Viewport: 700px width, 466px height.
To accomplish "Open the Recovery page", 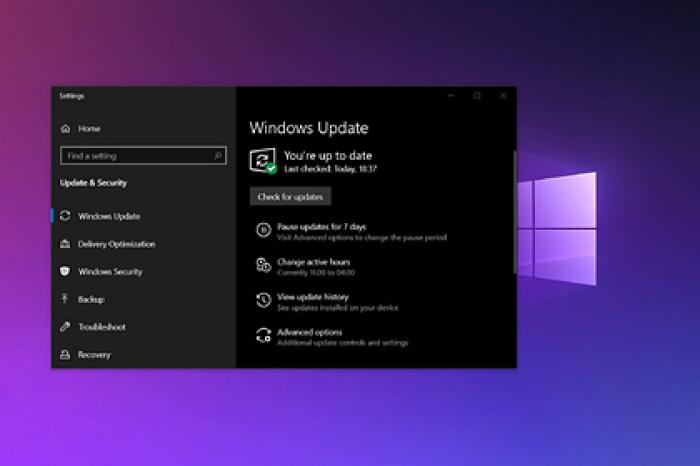I will [94, 354].
